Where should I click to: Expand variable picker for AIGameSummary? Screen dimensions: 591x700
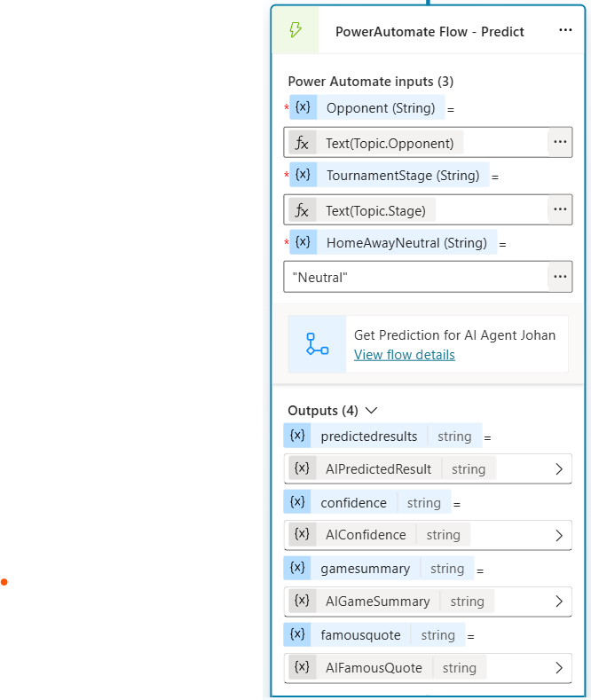[x=559, y=602]
